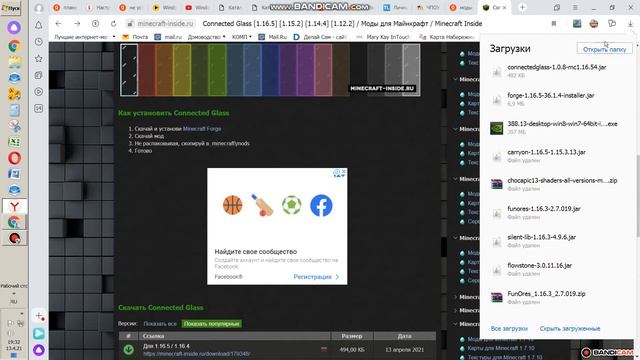The height and width of the screenshot is (360, 640).
Task: Switch to the моды tab
Action: click(x=461, y=7)
